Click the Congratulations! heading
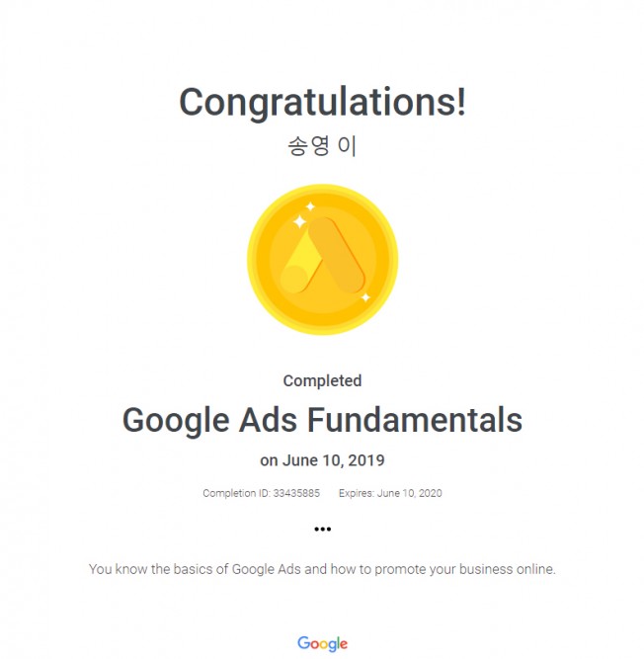This screenshot has width=644, height=659. (x=322, y=102)
